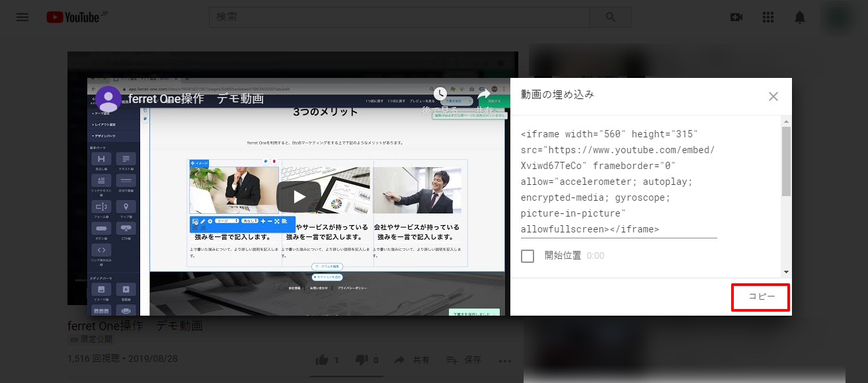Click the search magnifier button

point(610,17)
